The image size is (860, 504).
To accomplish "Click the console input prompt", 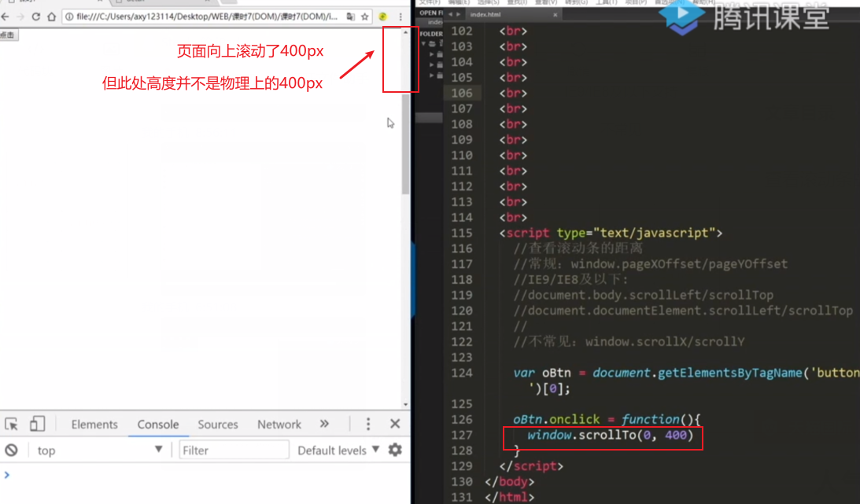I will pyautogui.click(x=209, y=475).
